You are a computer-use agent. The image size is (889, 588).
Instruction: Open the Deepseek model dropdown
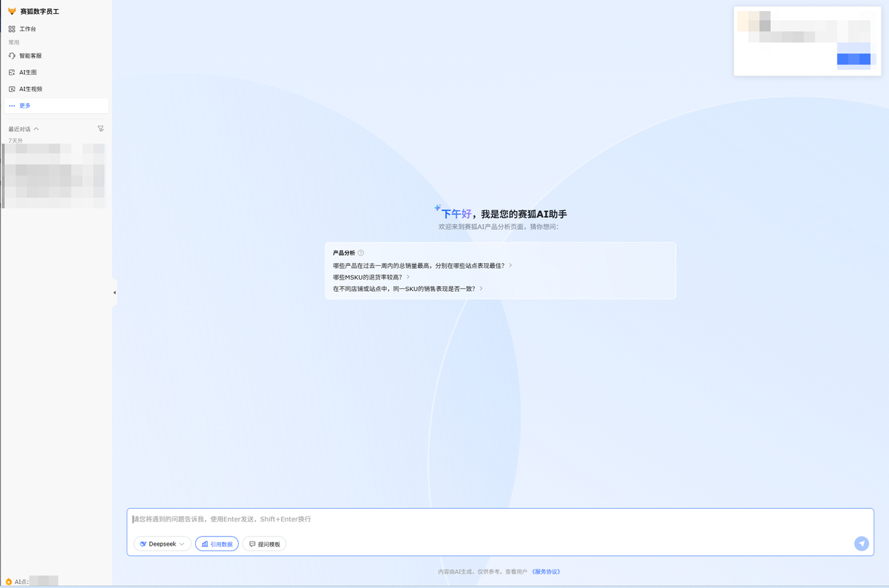pyautogui.click(x=163, y=544)
